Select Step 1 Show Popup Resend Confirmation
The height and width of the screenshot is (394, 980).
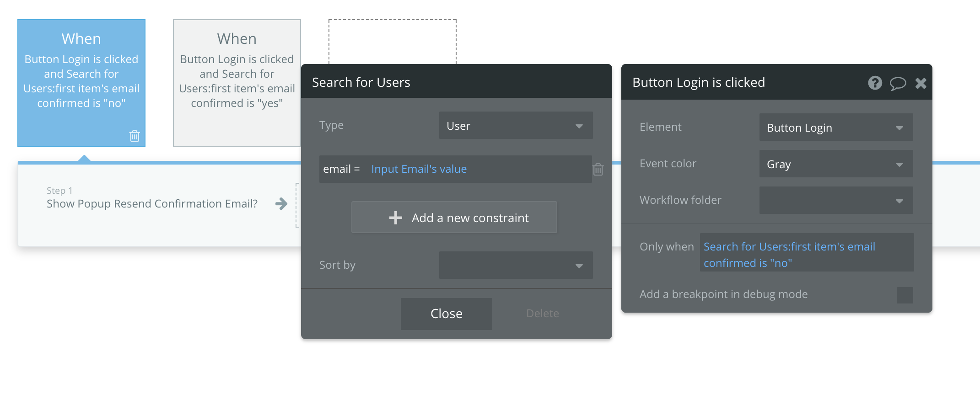pyautogui.click(x=152, y=204)
